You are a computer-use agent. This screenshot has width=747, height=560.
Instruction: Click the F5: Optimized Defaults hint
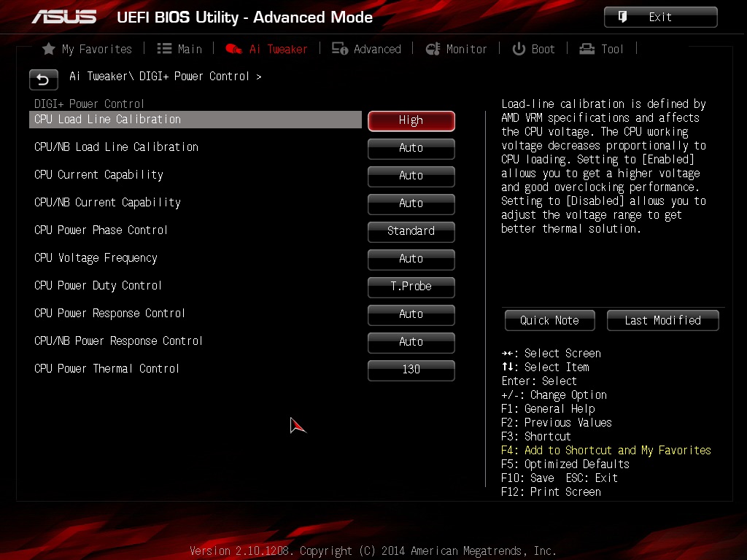point(565,464)
